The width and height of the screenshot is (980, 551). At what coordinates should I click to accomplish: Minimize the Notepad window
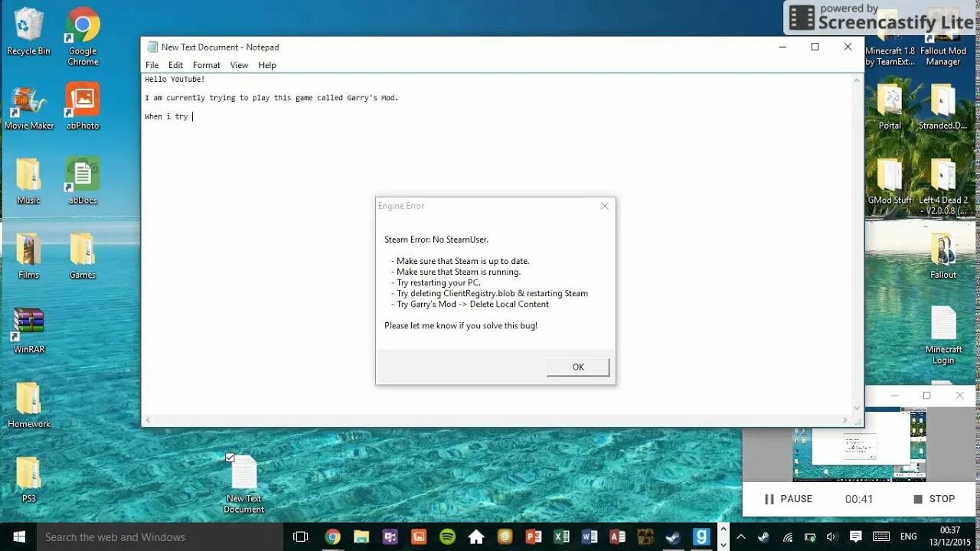(x=782, y=47)
